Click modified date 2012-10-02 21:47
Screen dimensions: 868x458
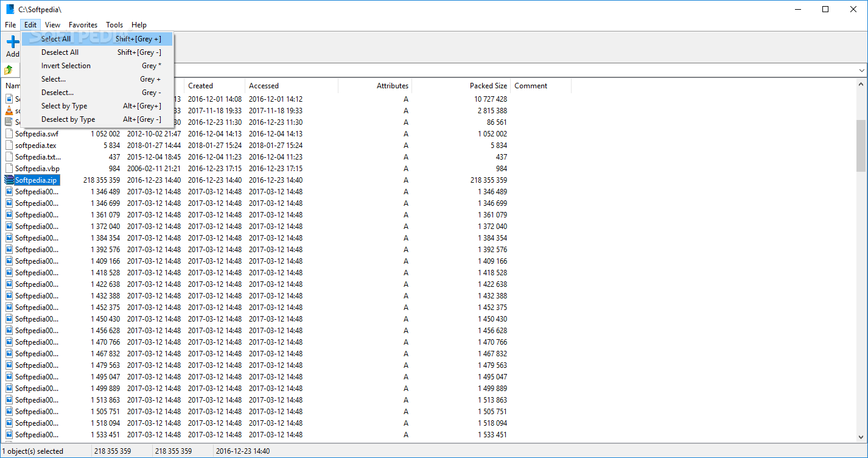(x=154, y=133)
